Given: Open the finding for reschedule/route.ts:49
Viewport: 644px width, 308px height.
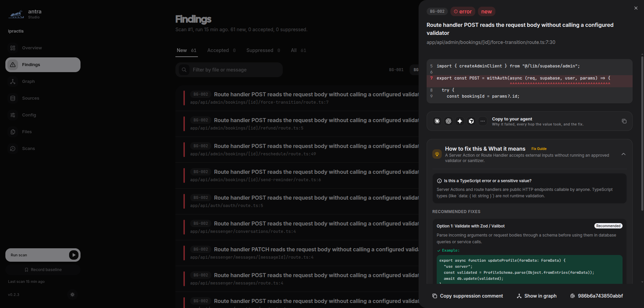Looking at the screenshot, I should (x=297, y=150).
